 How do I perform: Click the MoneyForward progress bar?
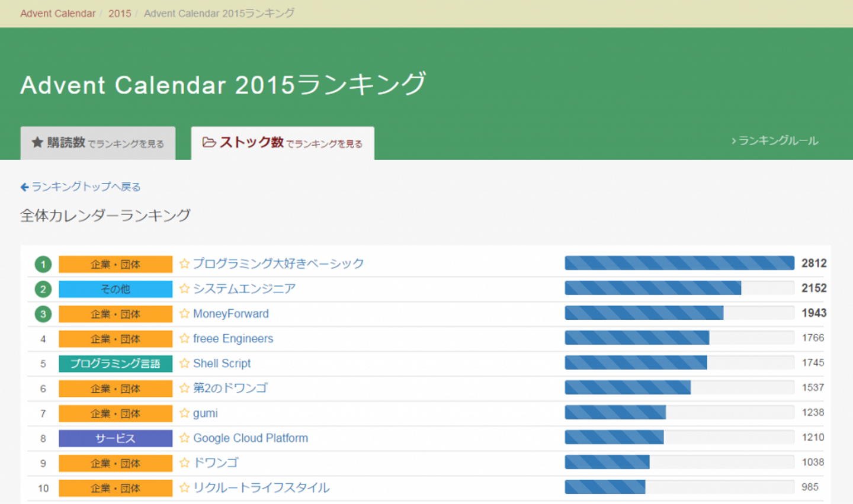pos(679,313)
